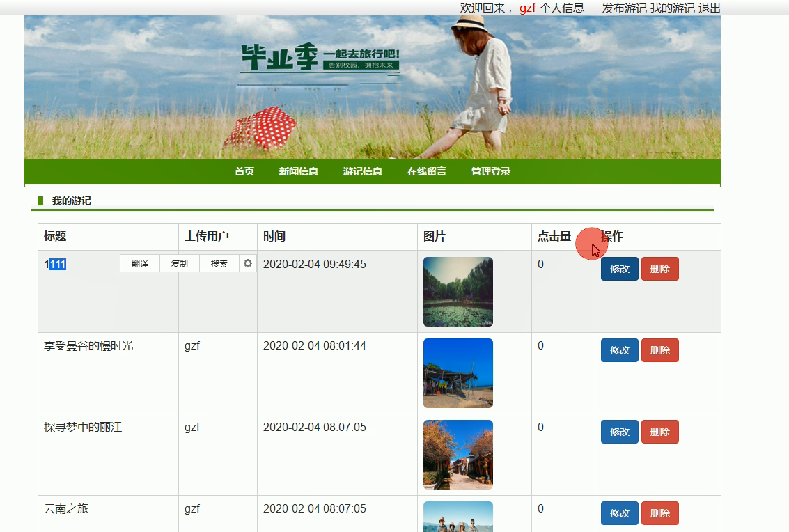Click 删除 for 云南之旅

click(x=659, y=513)
